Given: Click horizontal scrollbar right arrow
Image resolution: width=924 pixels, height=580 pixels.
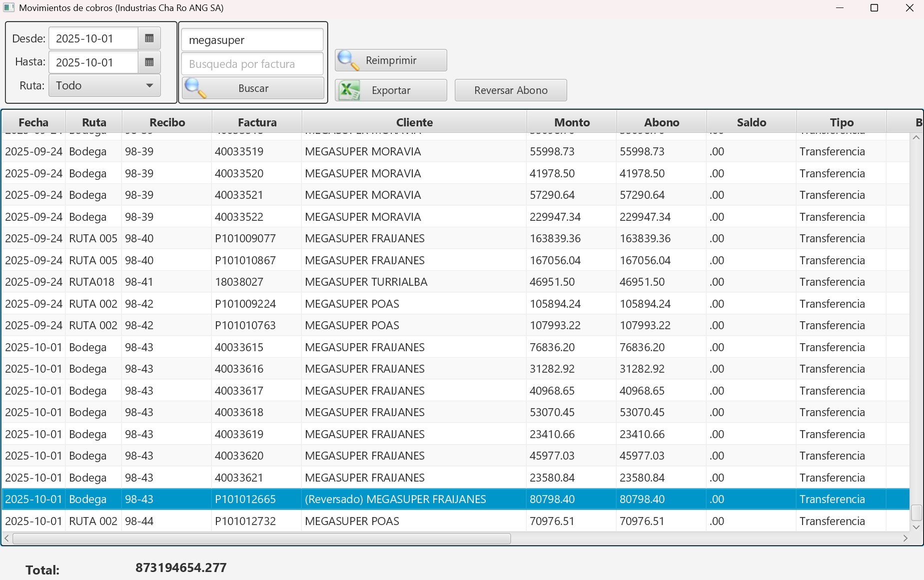Looking at the screenshot, I should 905,538.
